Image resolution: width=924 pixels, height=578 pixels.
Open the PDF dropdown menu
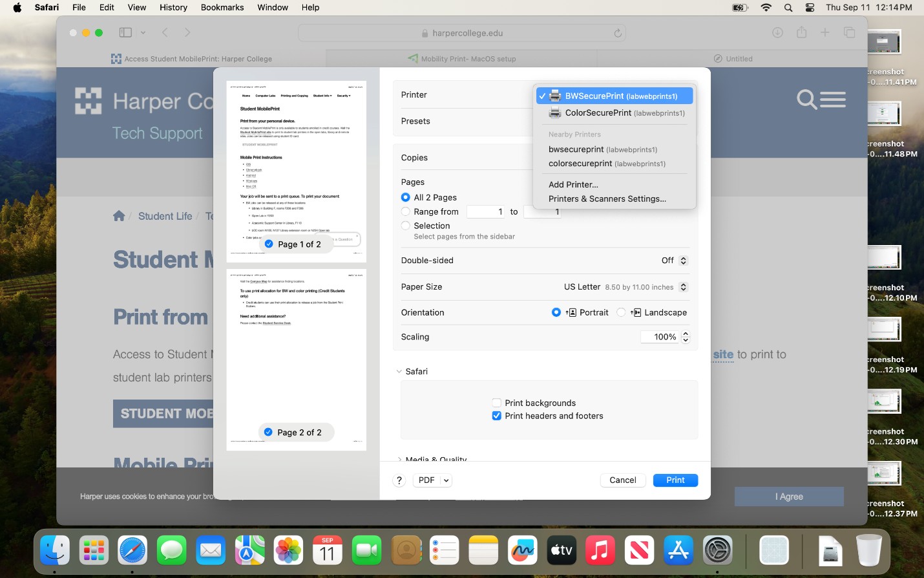click(432, 480)
